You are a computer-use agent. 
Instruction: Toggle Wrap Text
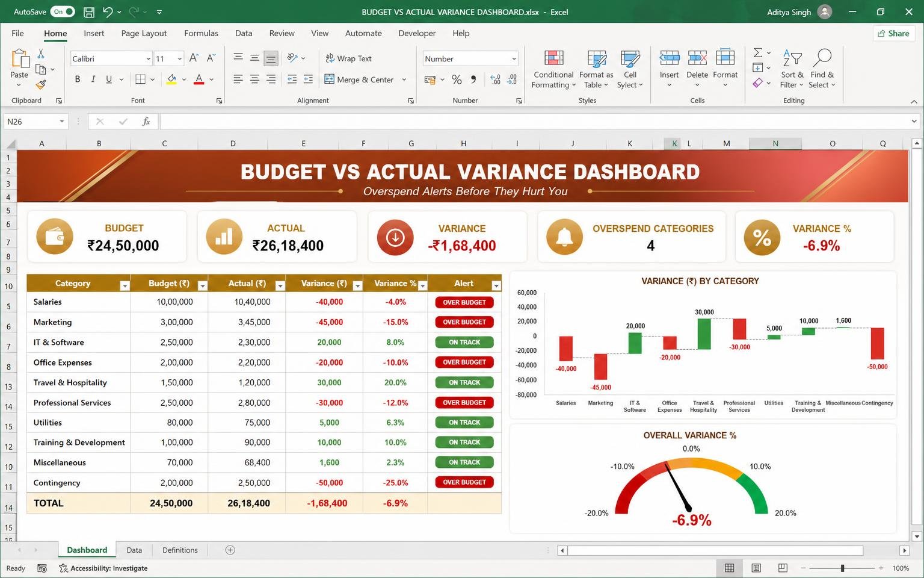(348, 58)
